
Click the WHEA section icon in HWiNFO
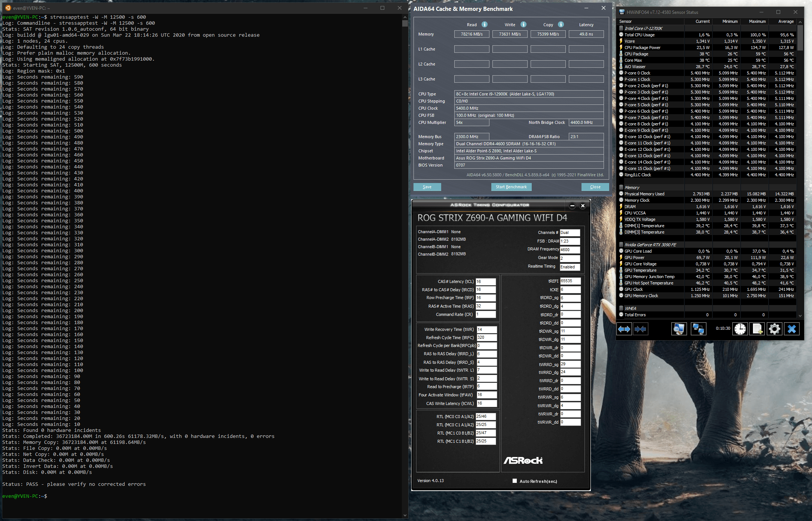621,308
